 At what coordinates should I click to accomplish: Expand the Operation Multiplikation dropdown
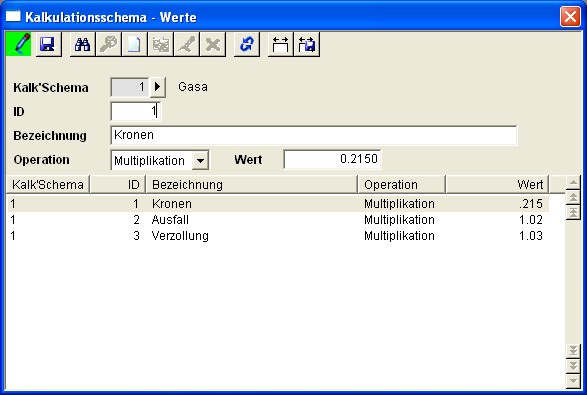tap(200, 161)
